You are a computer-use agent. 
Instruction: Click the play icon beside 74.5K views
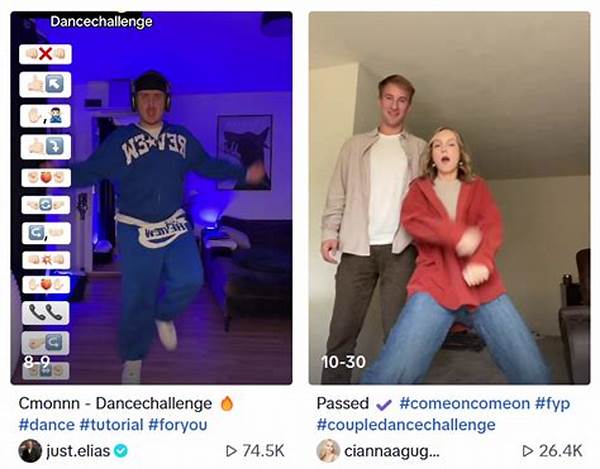[231, 451]
